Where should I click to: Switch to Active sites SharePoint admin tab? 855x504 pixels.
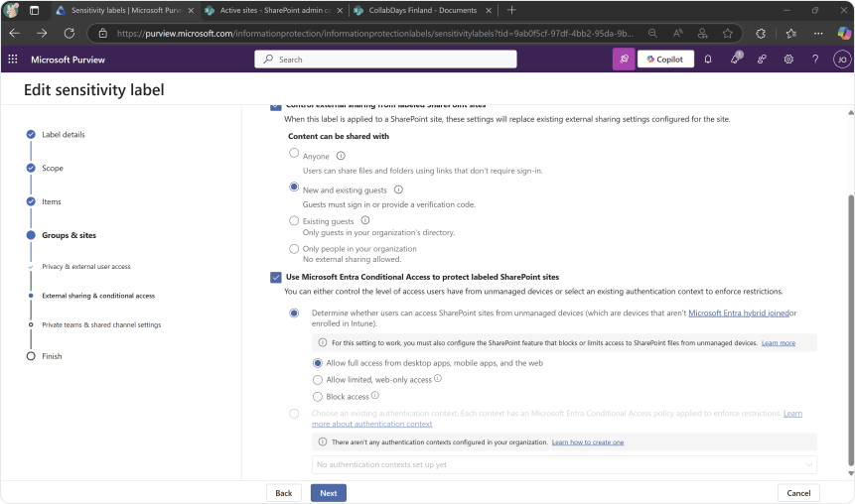274,10
